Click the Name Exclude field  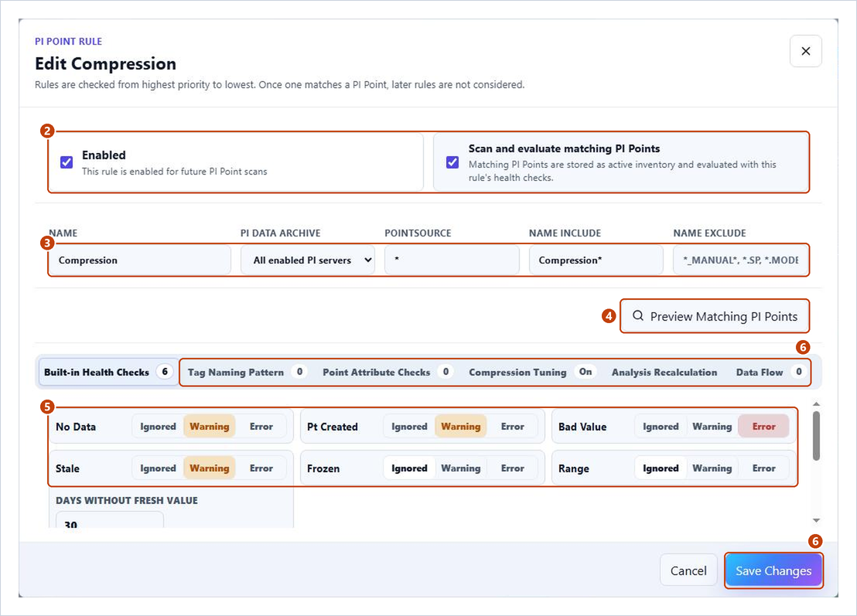pyautogui.click(x=740, y=260)
